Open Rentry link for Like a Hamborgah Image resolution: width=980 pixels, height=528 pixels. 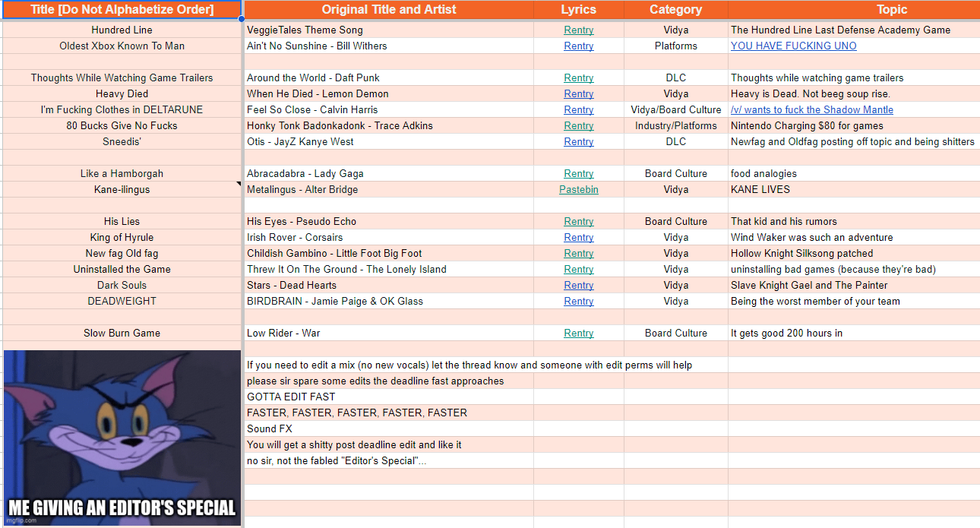coord(578,174)
